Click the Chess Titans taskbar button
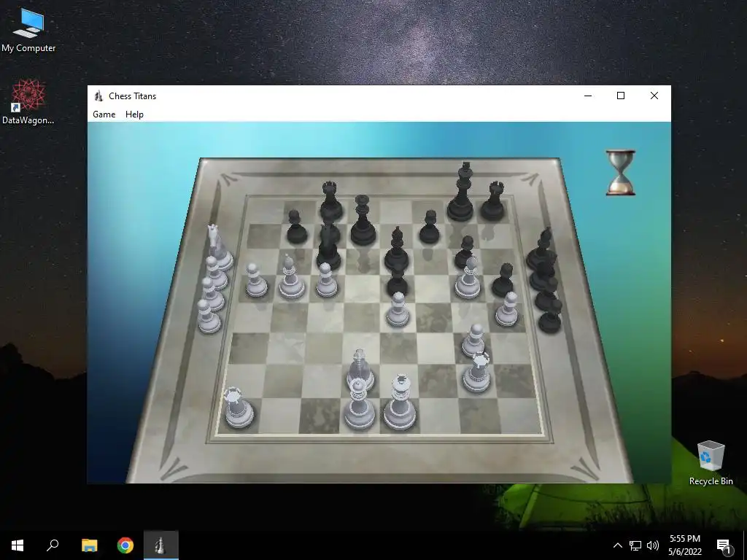The width and height of the screenshot is (747, 560). 161,545
